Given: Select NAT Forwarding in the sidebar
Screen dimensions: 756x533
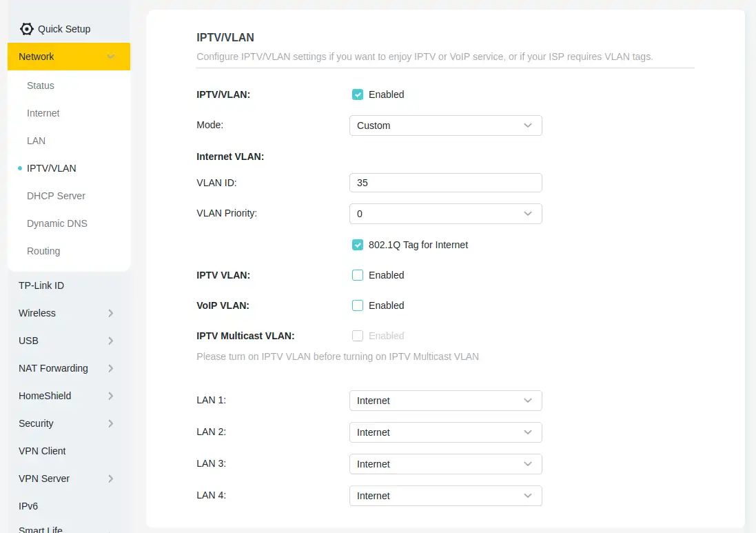Looking at the screenshot, I should (53, 368).
